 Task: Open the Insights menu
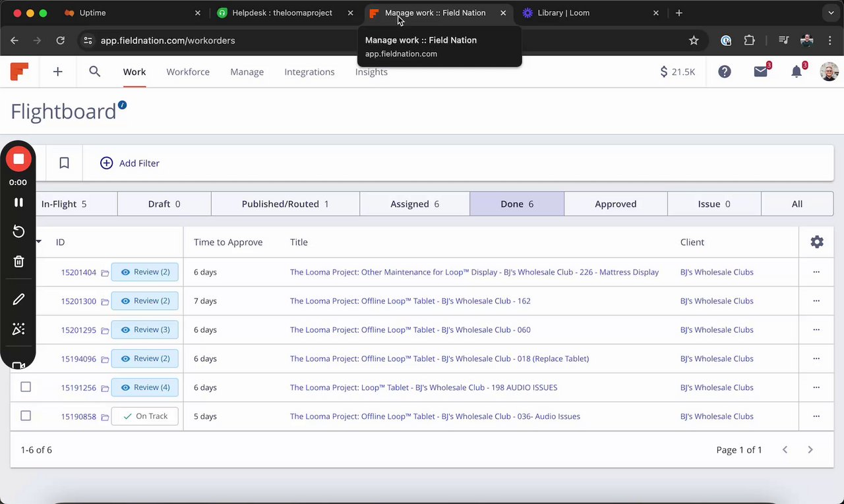point(371,72)
